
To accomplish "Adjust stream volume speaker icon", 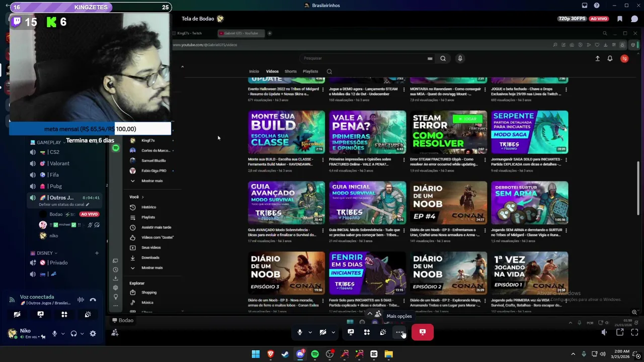I will tap(604, 332).
